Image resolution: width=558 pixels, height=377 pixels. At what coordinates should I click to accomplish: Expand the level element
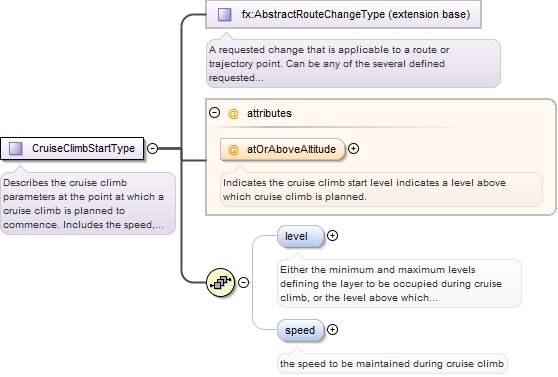(x=332, y=236)
